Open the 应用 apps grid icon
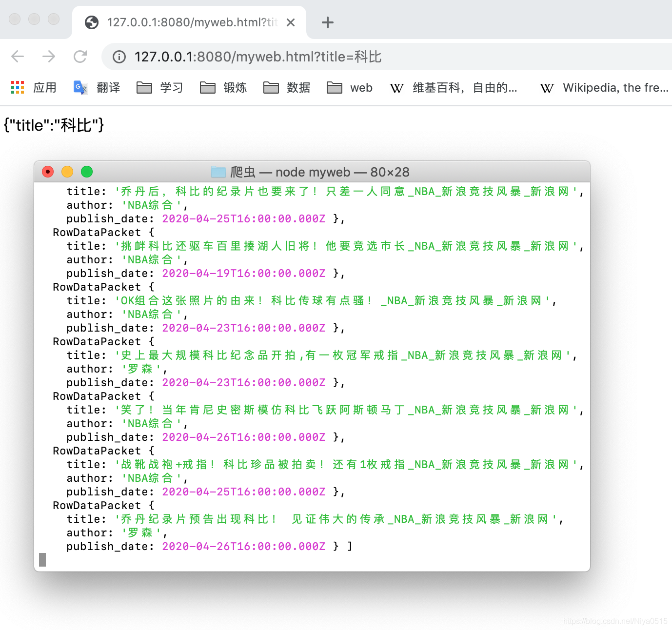This screenshot has height=630, width=672. pyautogui.click(x=18, y=87)
